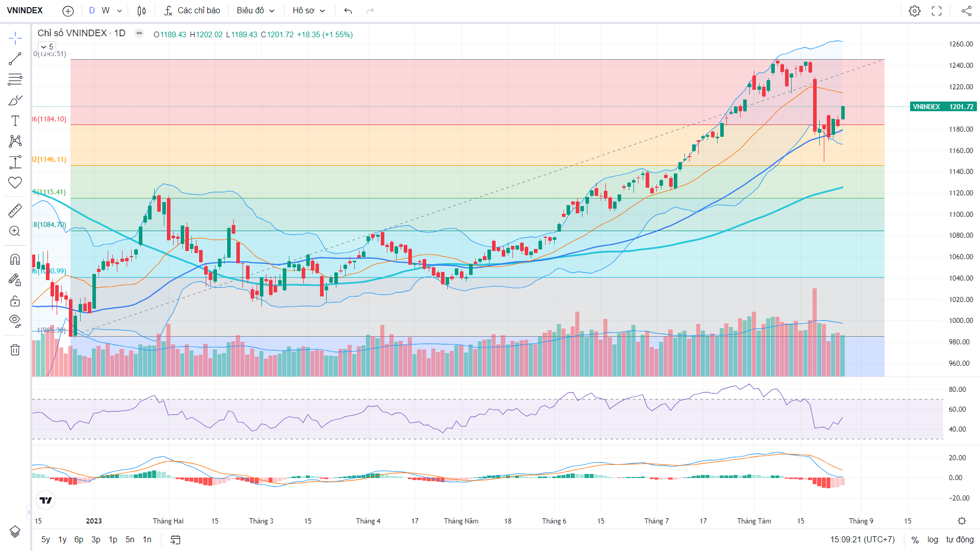Image resolution: width=980 pixels, height=551 pixels.
Task: Open the price projection tool
Action: pyautogui.click(x=15, y=162)
